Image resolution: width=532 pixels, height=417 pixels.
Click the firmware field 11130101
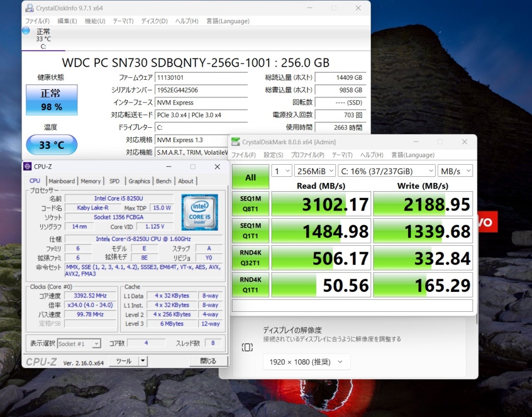[x=201, y=77]
